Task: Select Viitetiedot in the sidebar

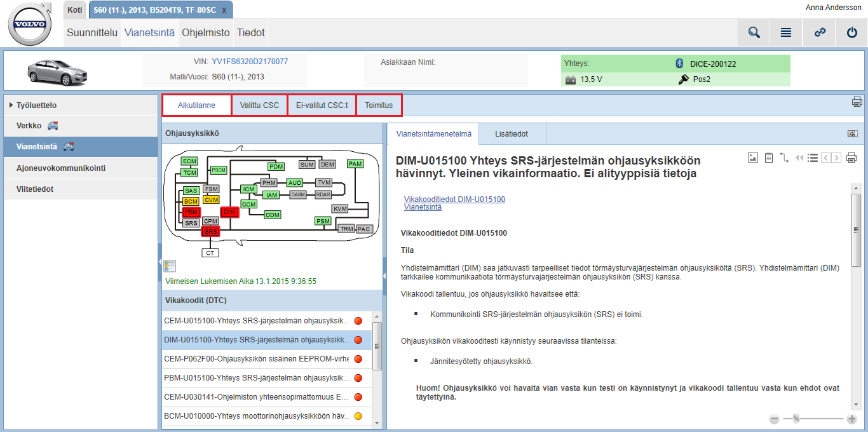Action: pyautogui.click(x=81, y=189)
